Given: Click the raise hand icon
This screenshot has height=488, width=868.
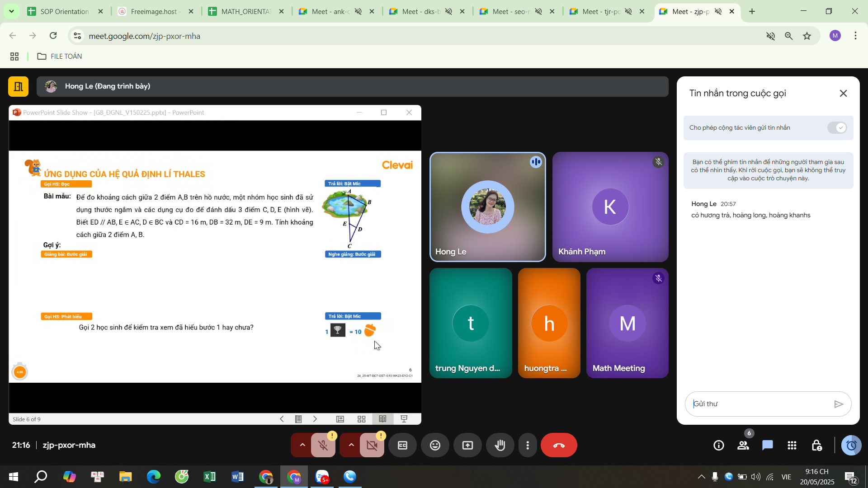Looking at the screenshot, I should click(x=500, y=446).
